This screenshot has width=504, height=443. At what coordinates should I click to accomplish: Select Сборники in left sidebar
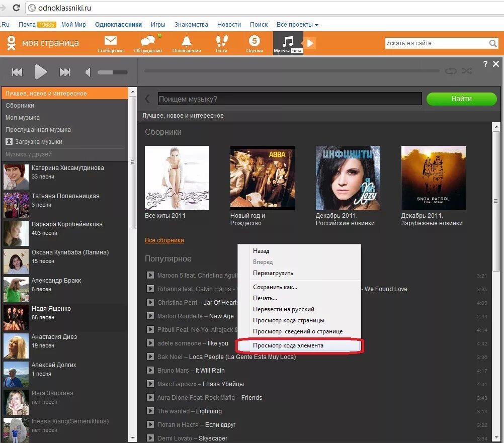point(64,106)
